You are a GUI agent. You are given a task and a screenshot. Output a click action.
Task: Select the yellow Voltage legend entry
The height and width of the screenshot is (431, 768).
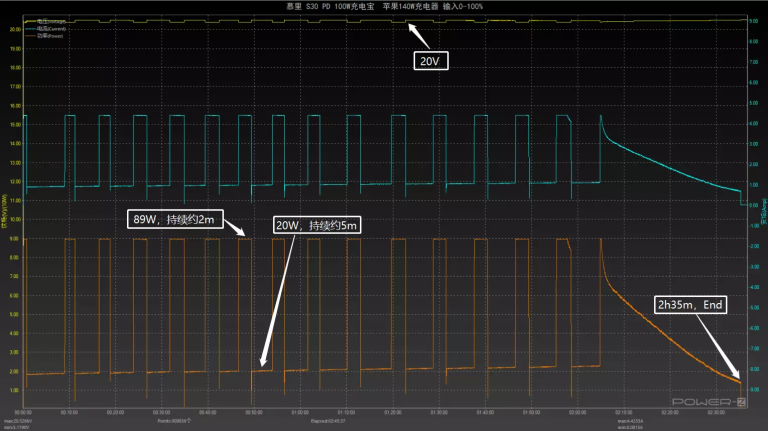point(45,22)
